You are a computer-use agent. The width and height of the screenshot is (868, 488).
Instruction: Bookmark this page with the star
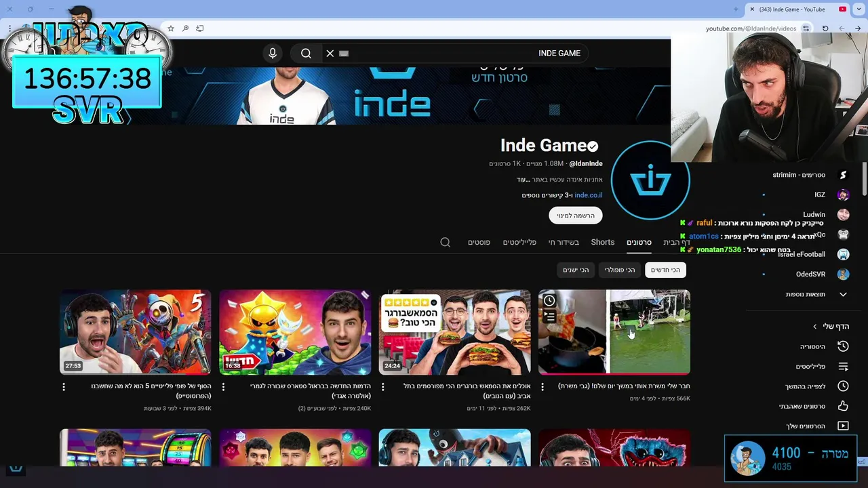point(171,28)
